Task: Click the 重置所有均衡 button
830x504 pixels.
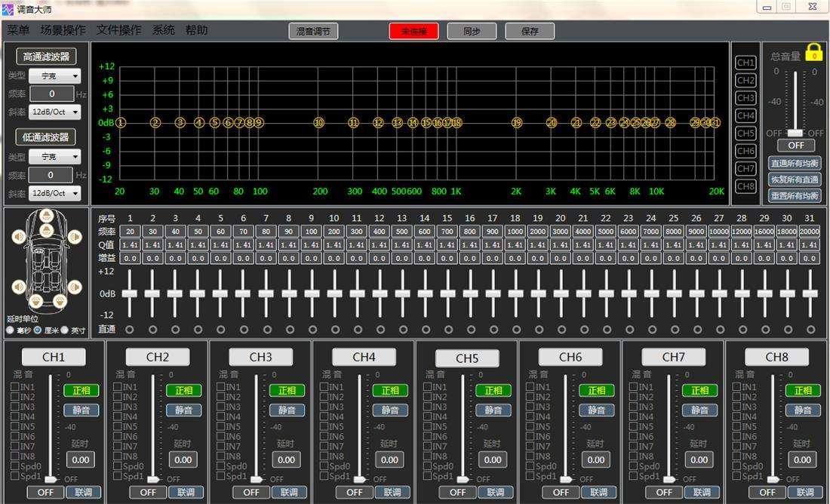Action: [x=795, y=196]
